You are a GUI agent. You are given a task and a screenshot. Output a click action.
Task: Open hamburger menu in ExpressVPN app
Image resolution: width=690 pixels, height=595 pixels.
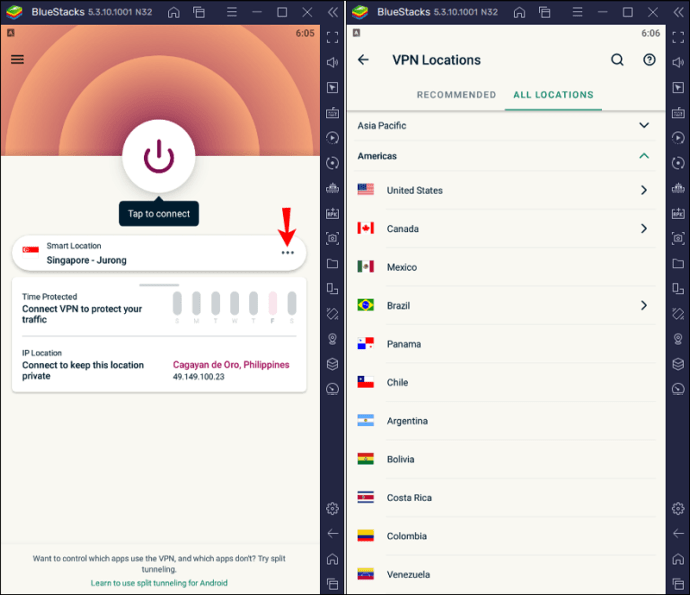[17, 59]
